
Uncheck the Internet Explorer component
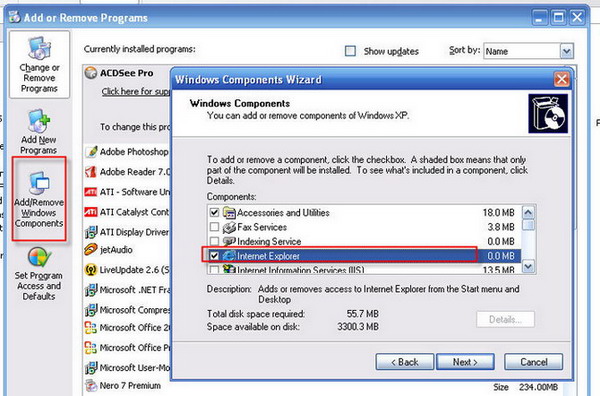click(x=214, y=256)
